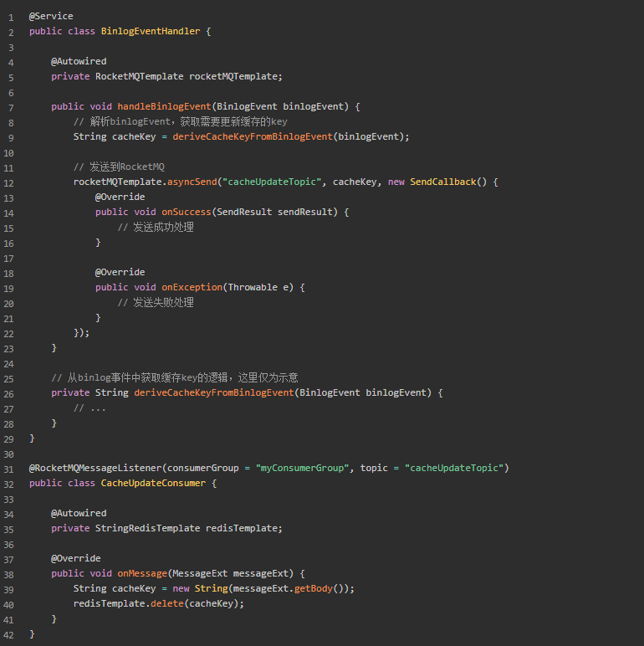
Task: Click the Throwable parameter type
Action: 253,288
